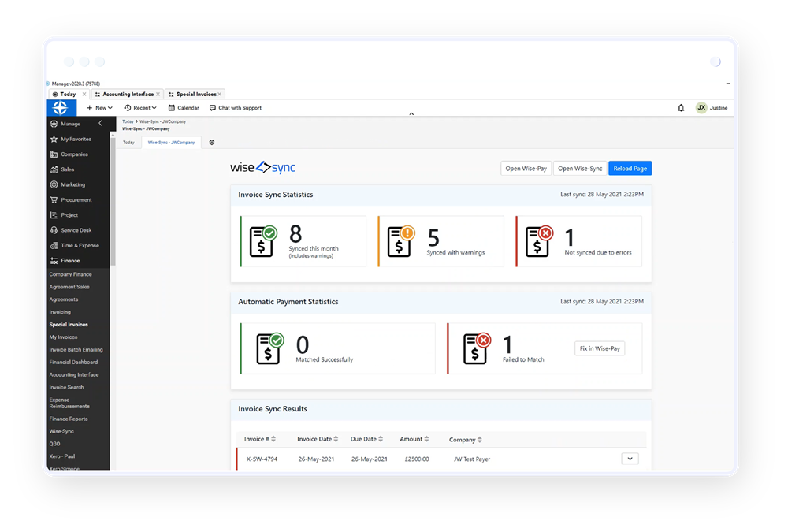The width and height of the screenshot is (788, 532).
Task: Open Invoice Batch Emailing
Action: pos(76,349)
